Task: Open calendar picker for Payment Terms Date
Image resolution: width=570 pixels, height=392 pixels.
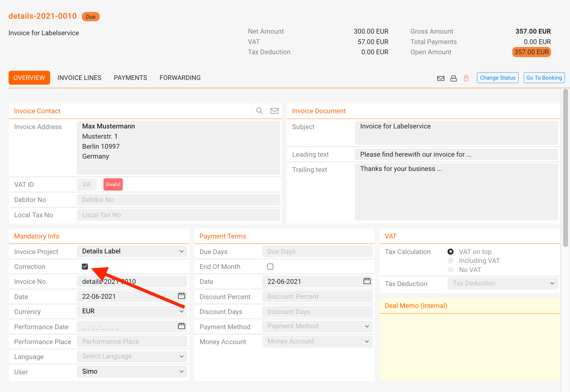Action: [x=367, y=281]
